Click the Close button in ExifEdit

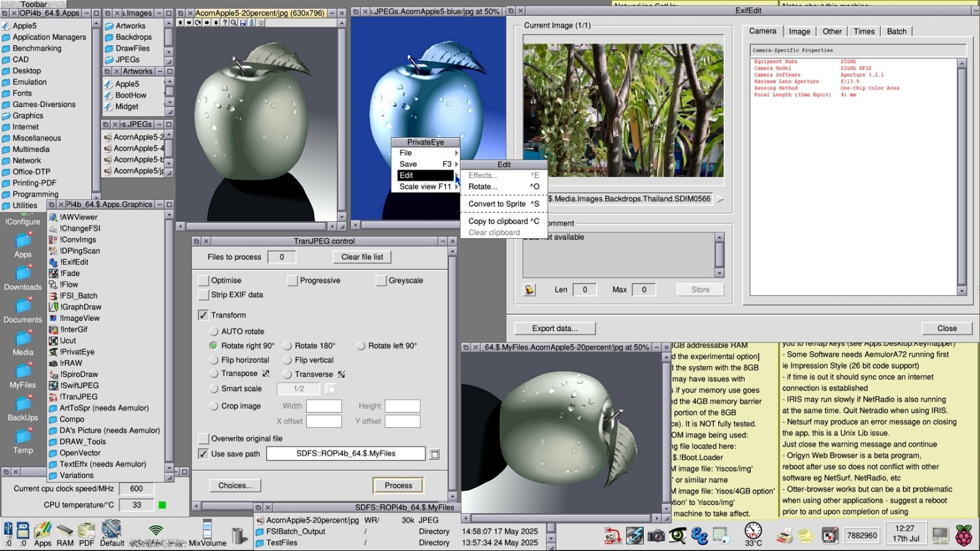947,328
